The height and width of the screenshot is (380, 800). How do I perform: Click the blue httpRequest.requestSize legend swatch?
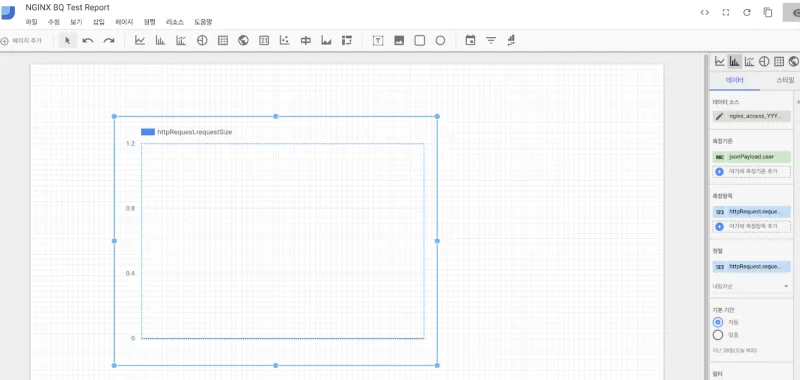pyautogui.click(x=148, y=132)
